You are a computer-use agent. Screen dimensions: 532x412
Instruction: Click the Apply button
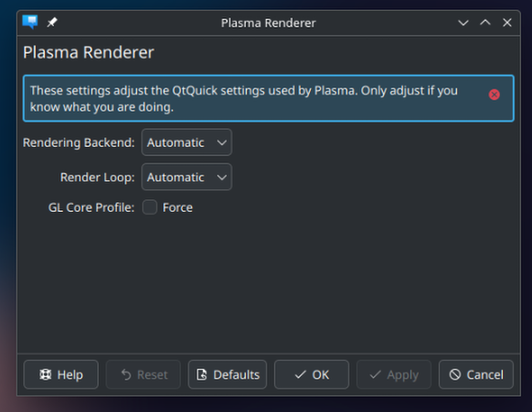[394, 375]
